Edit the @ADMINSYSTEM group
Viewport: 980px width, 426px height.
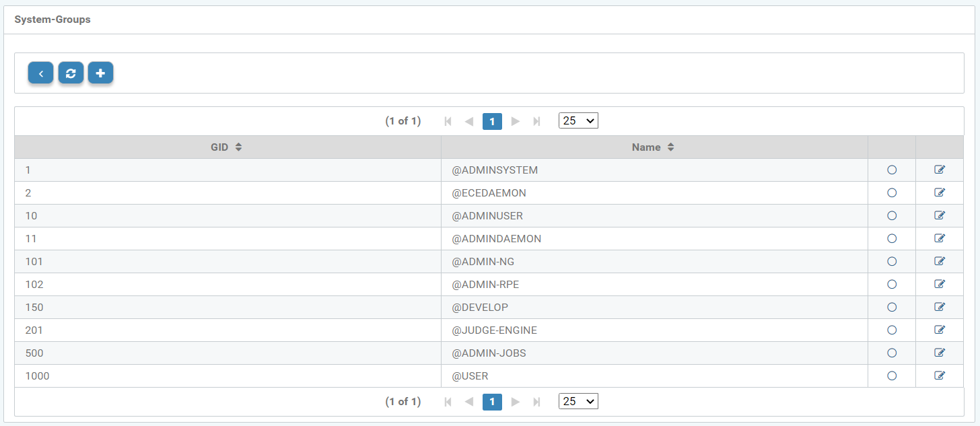(940, 170)
